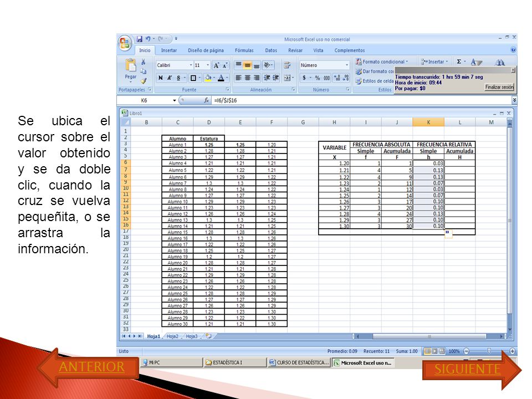Open the Calibri font name dropdown

[191, 65]
